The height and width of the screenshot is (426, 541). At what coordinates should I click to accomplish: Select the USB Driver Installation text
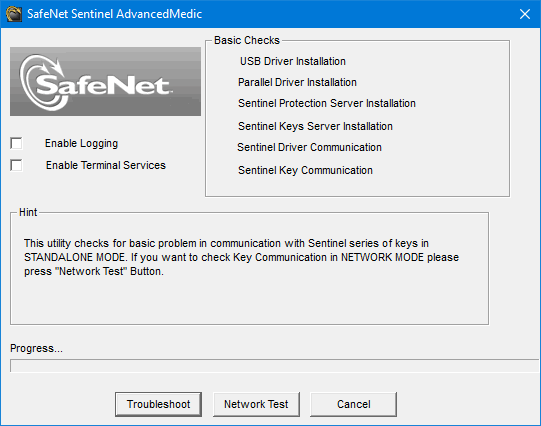[x=293, y=61]
